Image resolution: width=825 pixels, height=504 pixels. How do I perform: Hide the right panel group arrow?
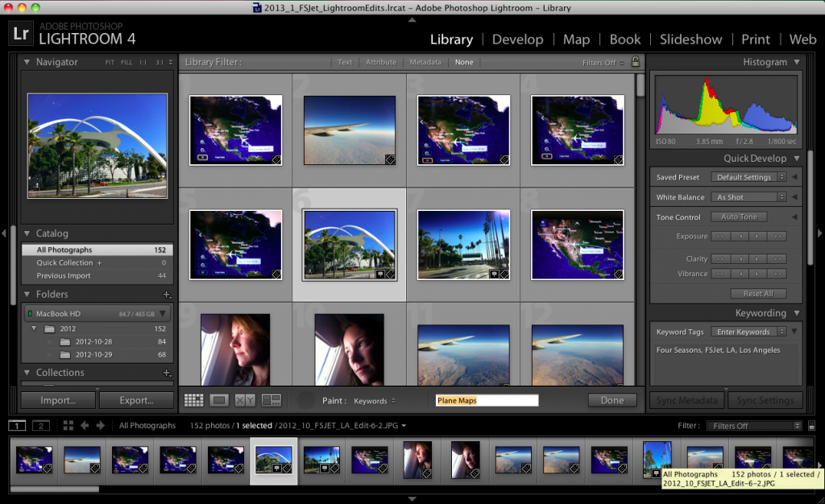(819, 233)
